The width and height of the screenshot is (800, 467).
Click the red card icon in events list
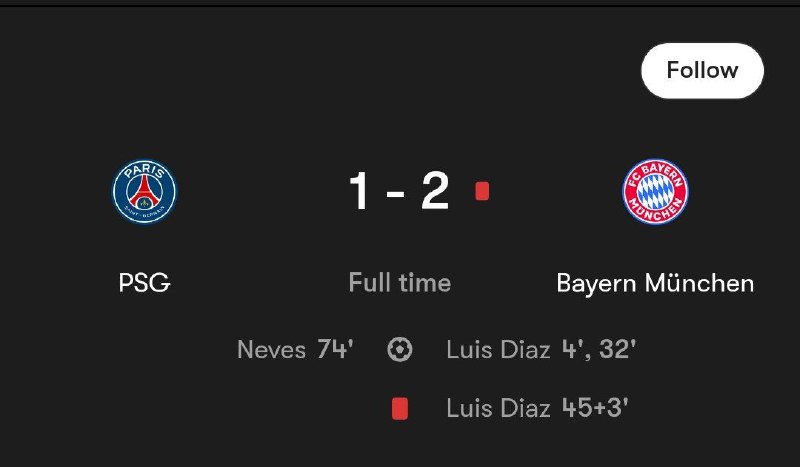(x=399, y=408)
